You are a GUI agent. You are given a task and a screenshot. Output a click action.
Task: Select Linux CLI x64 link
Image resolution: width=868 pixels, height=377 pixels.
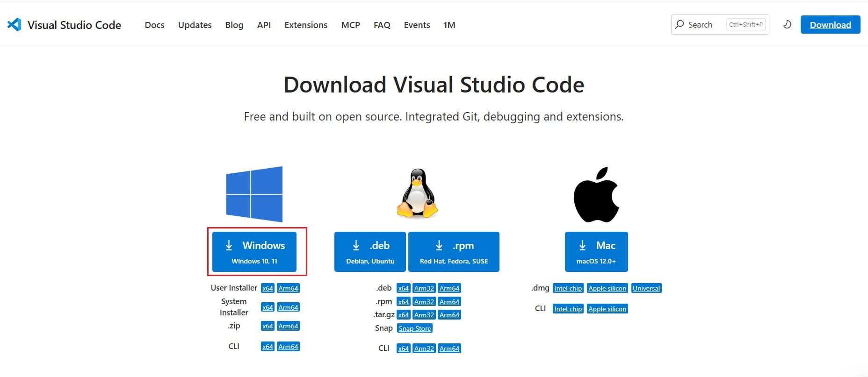pos(403,349)
